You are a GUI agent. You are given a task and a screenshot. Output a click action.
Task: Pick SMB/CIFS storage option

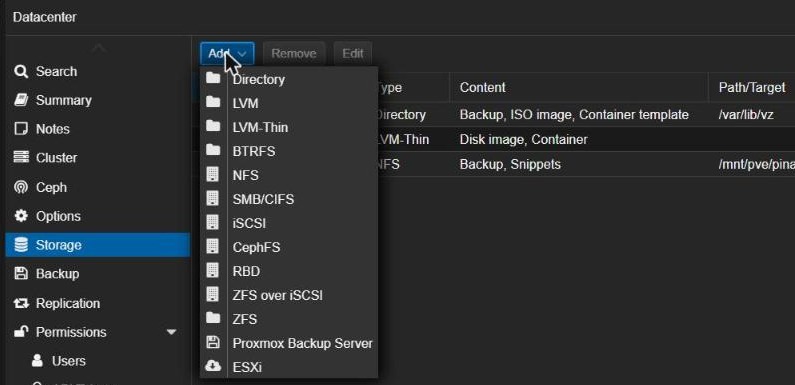[289, 199]
